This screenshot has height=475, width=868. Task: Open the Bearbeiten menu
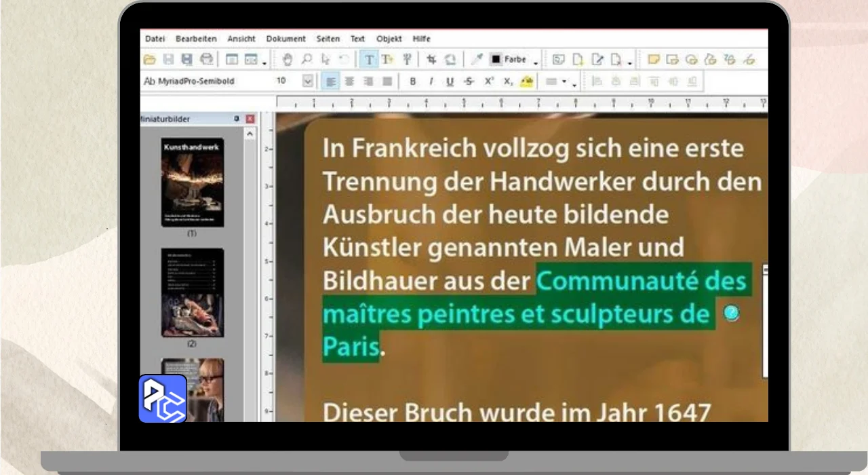(x=196, y=39)
